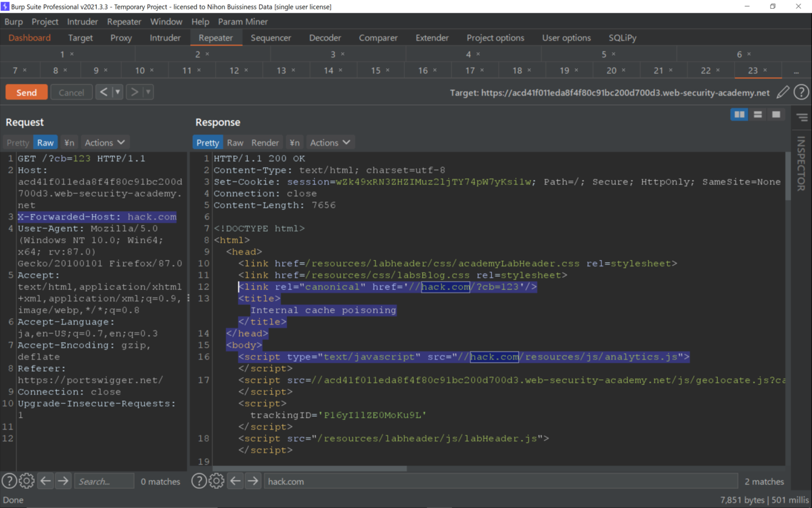Open the Project options tab

495,38
